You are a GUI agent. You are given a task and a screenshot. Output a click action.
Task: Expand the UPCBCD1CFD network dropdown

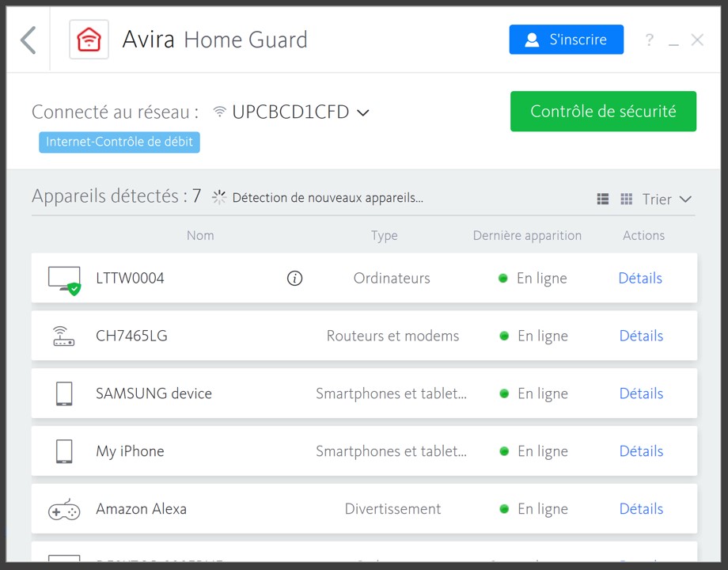(363, 112)
